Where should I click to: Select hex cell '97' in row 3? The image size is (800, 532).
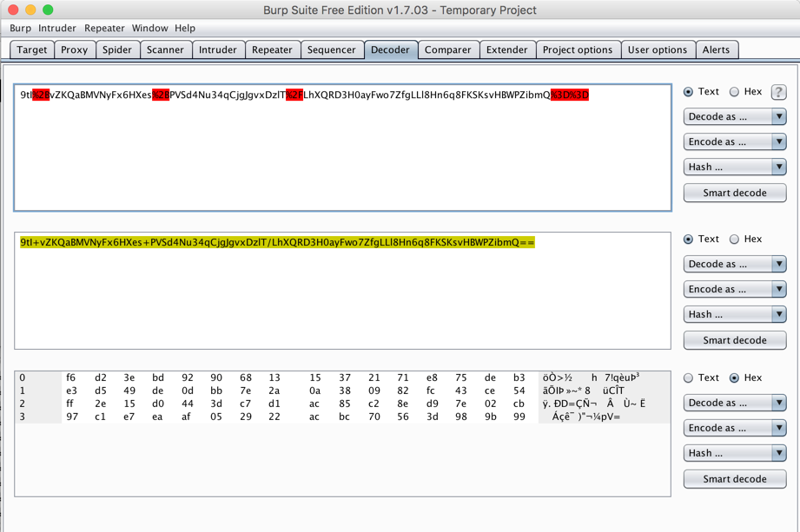72,417
